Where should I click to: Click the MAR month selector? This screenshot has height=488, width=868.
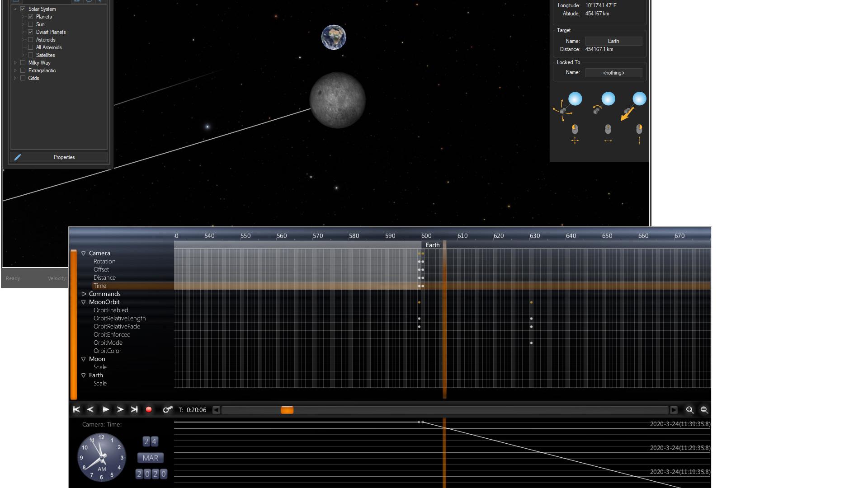[151, 458]
